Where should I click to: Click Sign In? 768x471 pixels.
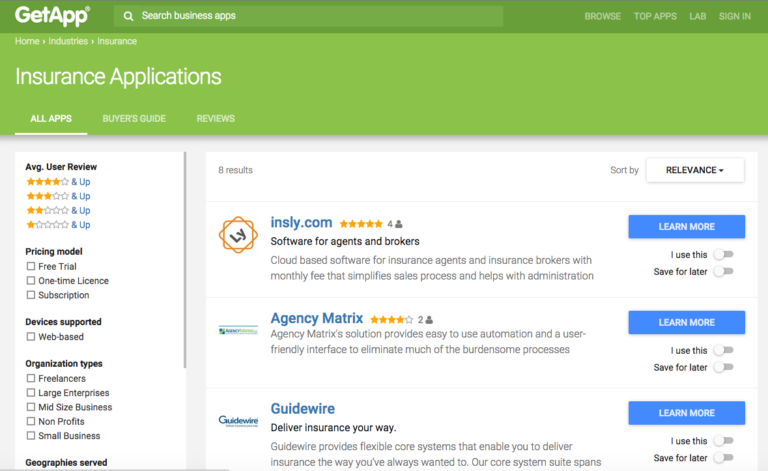(735, 16)
